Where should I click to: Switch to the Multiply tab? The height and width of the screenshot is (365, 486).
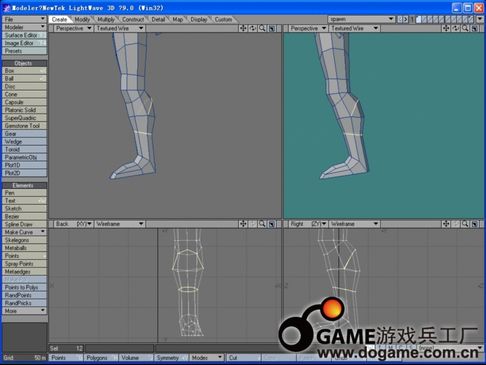coord(106,19)
